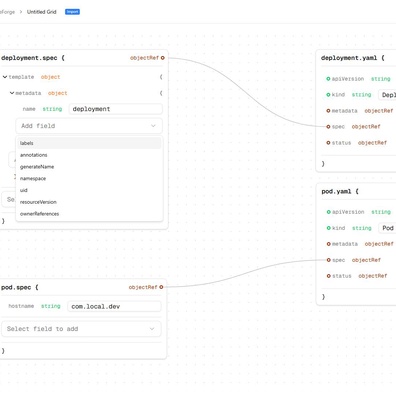
Task: Click the metadata port dot in deployment.yaml
Action: coord(328,111)
